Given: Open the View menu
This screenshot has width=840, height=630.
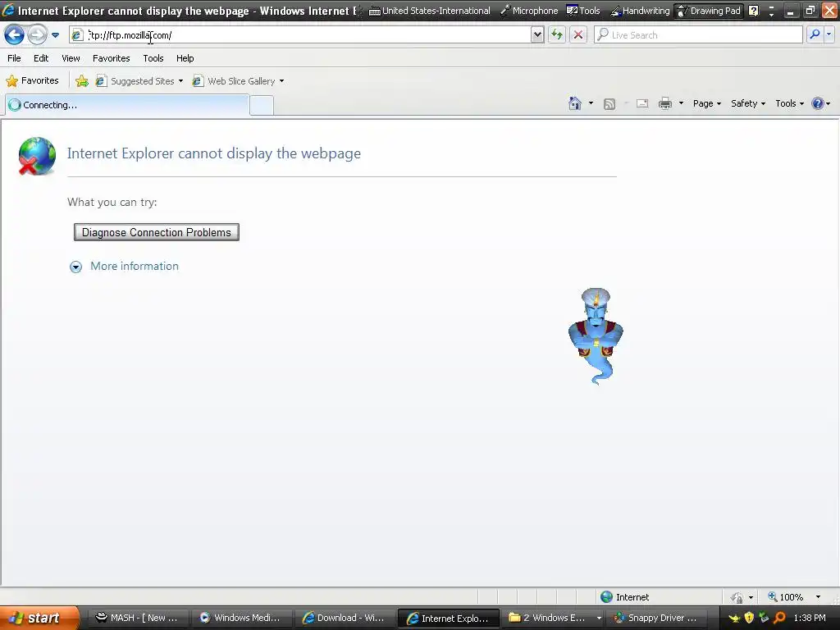Looking at the screenshot, I should (71, 58).
